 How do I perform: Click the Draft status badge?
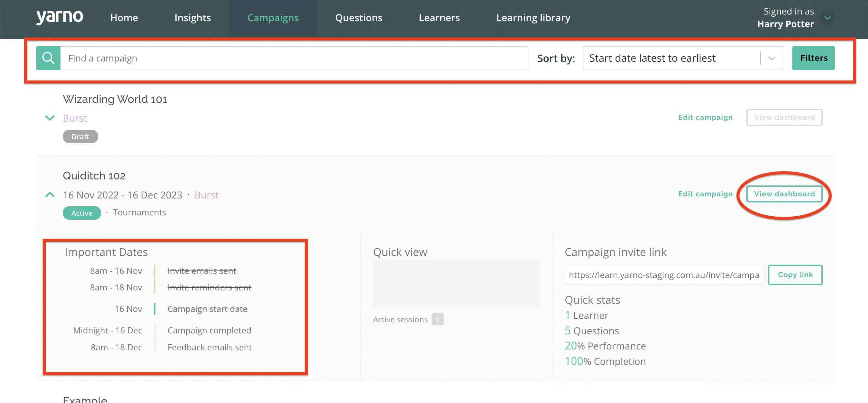coord(80,136)
